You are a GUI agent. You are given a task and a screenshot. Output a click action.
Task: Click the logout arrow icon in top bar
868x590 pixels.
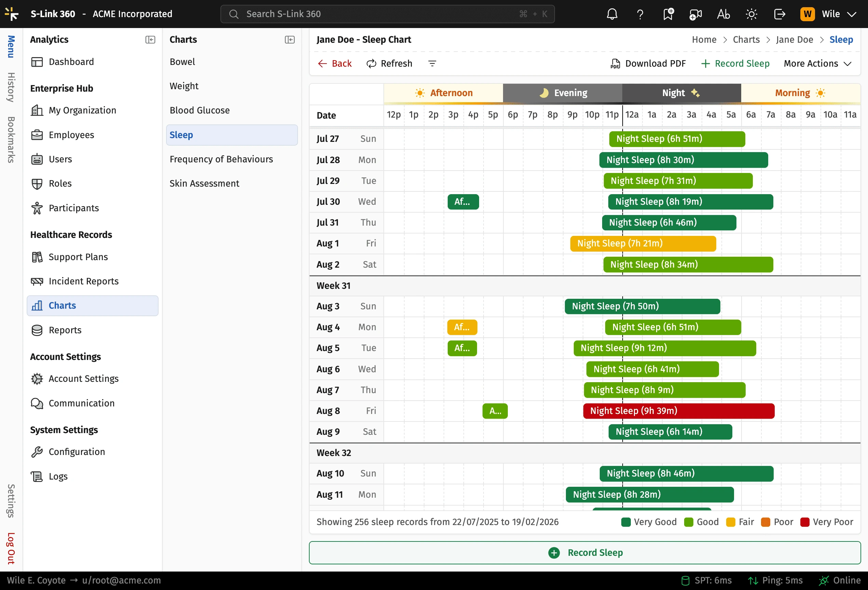(x=779, y=14)
